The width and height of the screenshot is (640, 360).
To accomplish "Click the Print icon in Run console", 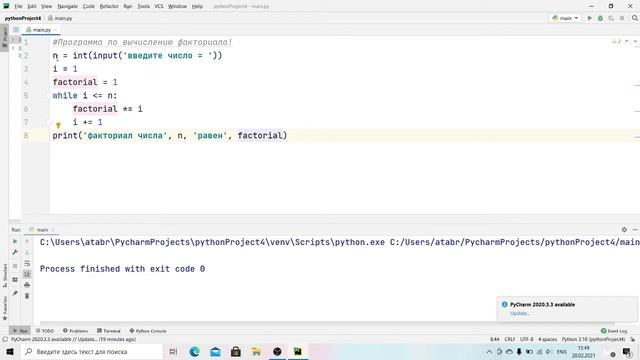I will [x=27, y=285].
